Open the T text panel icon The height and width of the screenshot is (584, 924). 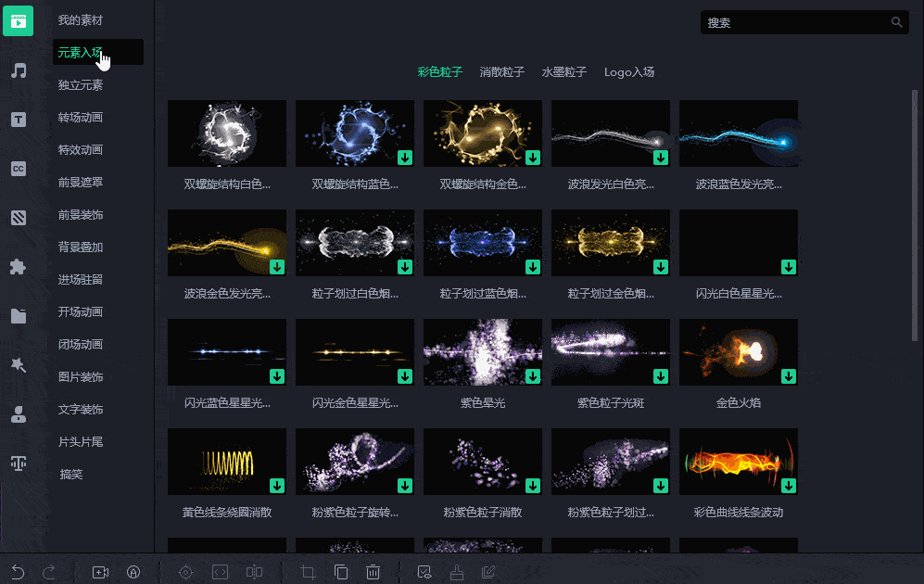click(19, 120)
